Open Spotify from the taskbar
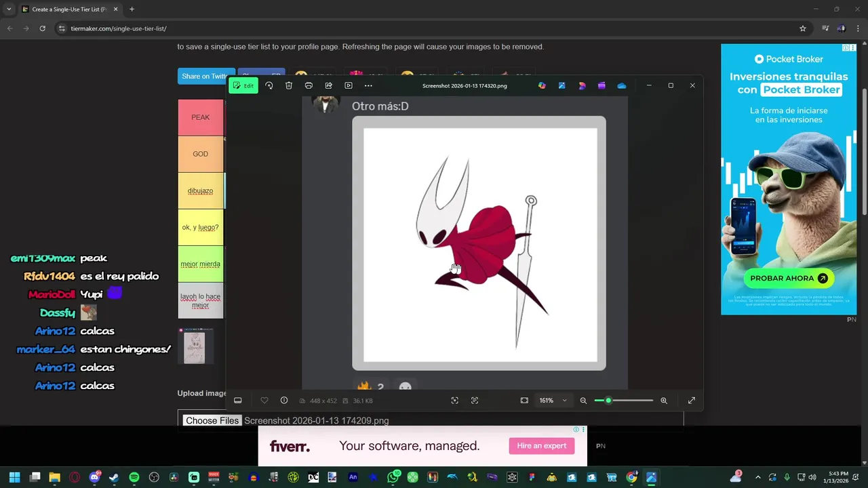The width and height of the screenshot is (868, 488). coord(134,478)
